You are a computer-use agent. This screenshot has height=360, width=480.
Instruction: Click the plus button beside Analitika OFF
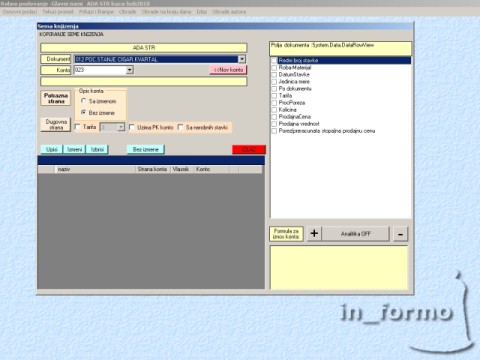tap(314, 234)
